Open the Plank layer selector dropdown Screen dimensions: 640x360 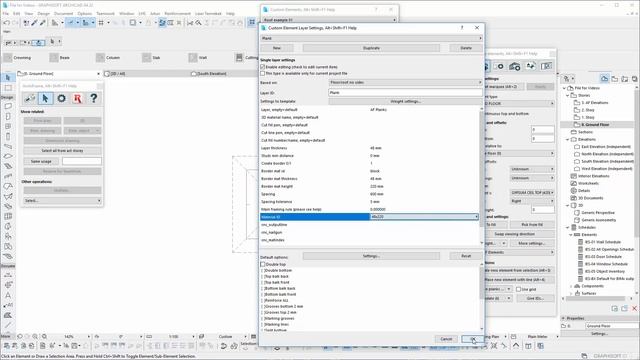pyautogui.click(x=371, y=38)
